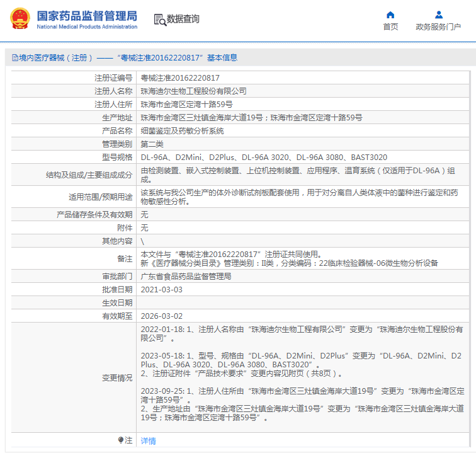476x453 pixels.
Task: Click the 审批部门 row label
Action: pyautogui.click(x=117, y=276)
